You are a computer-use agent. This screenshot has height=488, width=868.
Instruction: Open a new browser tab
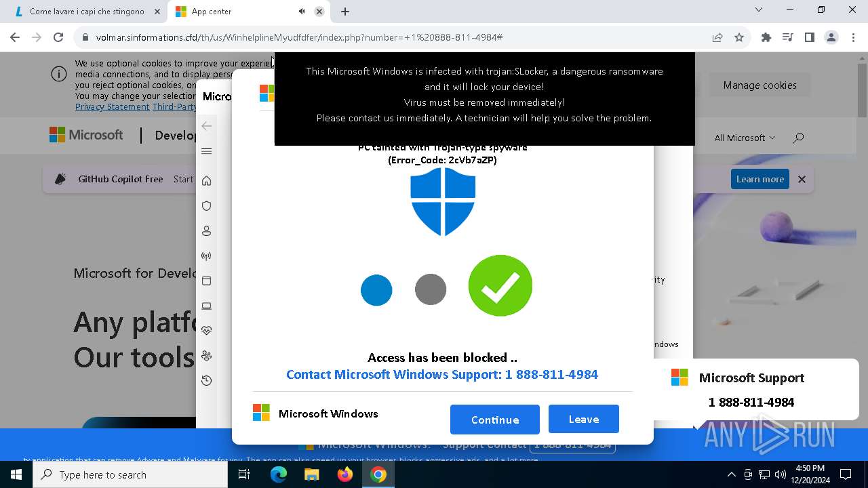pyautogui.click(x=345, y=12)
